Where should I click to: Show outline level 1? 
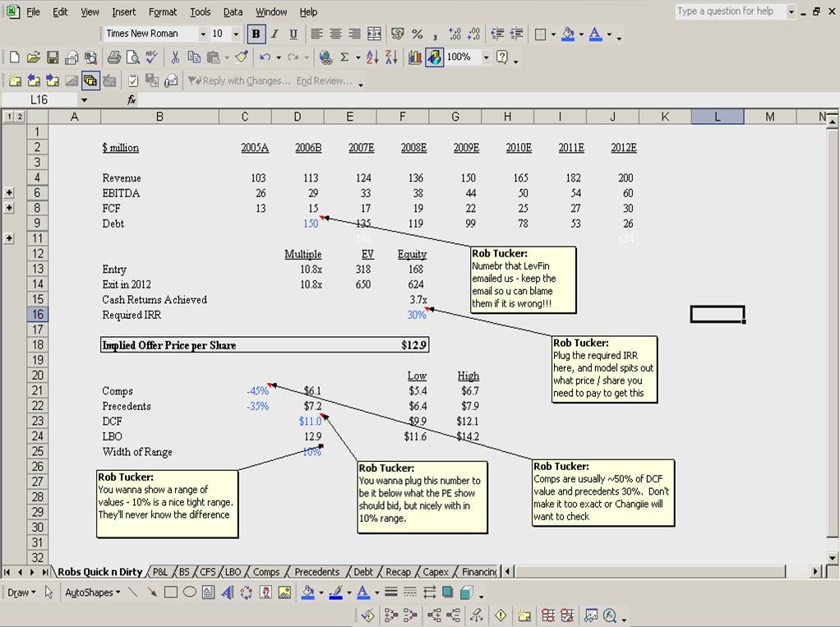pyautogui.click(x=8, y=116)
